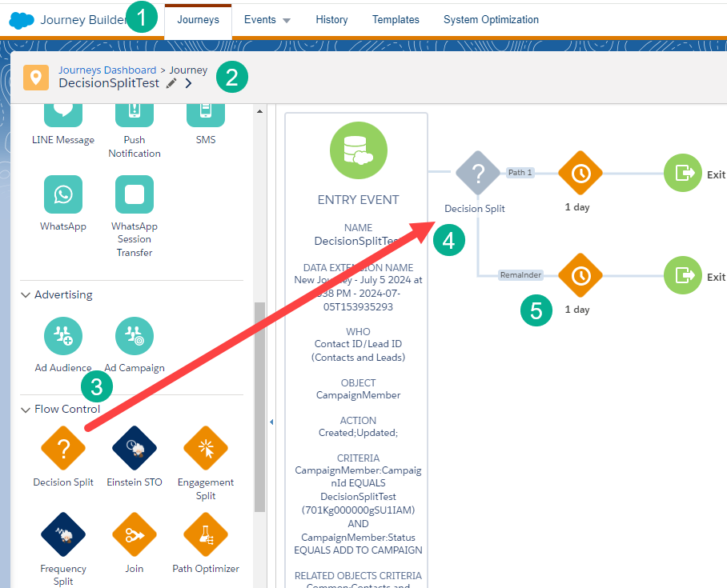Select the Ad Audience advertising icon

[x=63, y=336]
